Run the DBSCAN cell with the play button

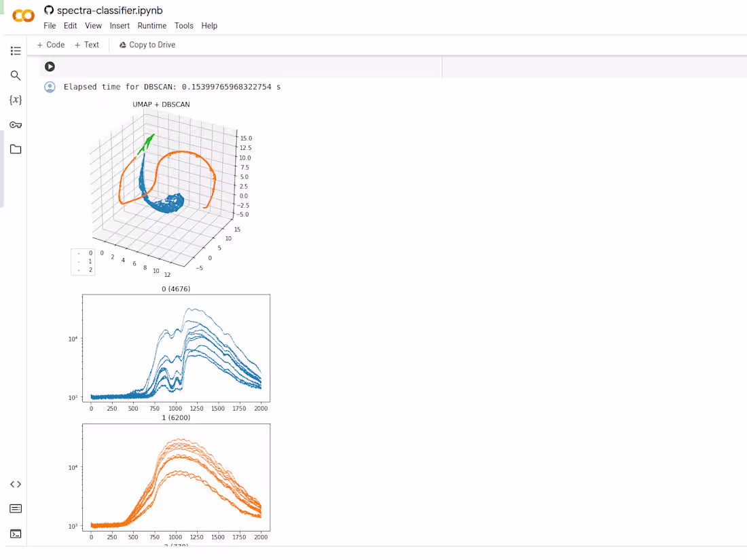50,67
